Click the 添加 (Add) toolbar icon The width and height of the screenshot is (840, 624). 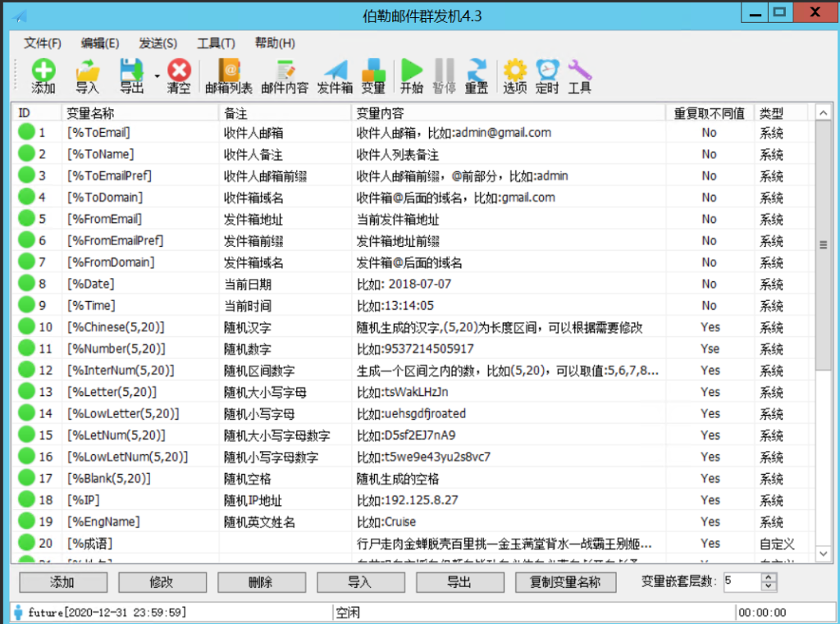click(x=43, y=76)
